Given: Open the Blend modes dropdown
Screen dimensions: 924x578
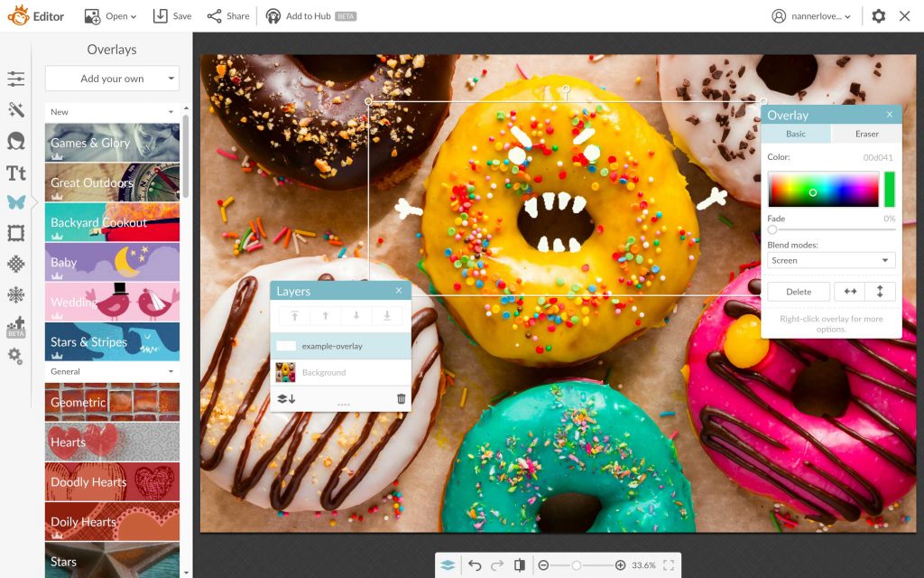Looking at the screenshot, I should [830, 260].
